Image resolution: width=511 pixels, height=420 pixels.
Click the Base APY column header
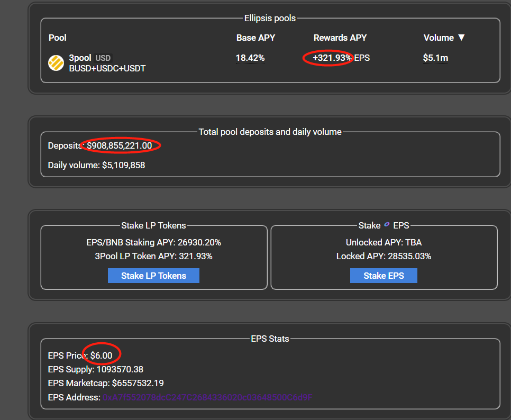(255, 38)
